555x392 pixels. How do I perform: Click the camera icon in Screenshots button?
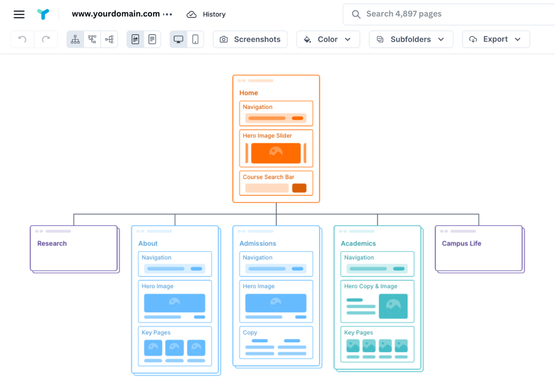224,39
